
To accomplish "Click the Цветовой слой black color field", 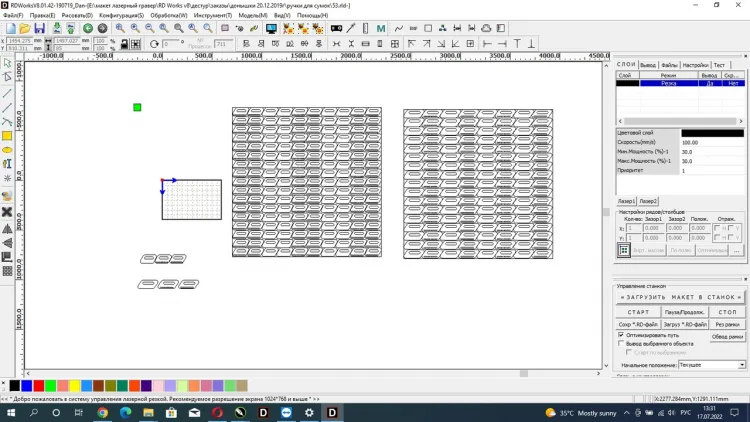I will click(713, 133).
